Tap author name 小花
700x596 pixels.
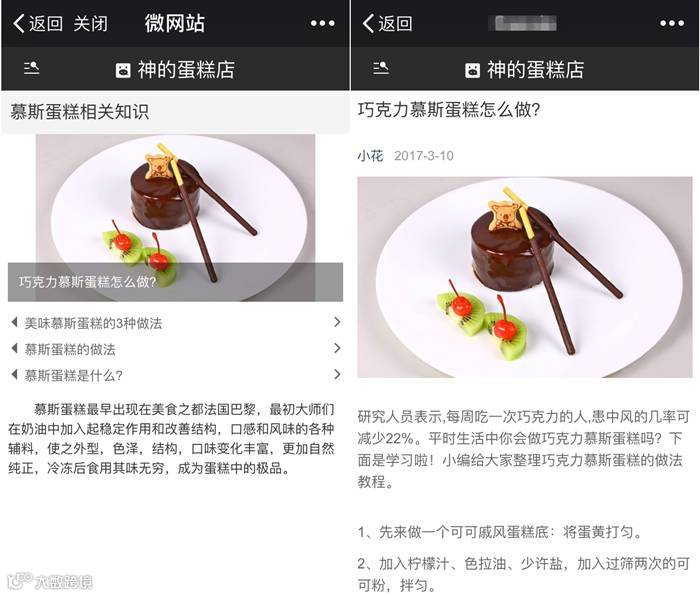pyautogui.click(x=370, y=155)
